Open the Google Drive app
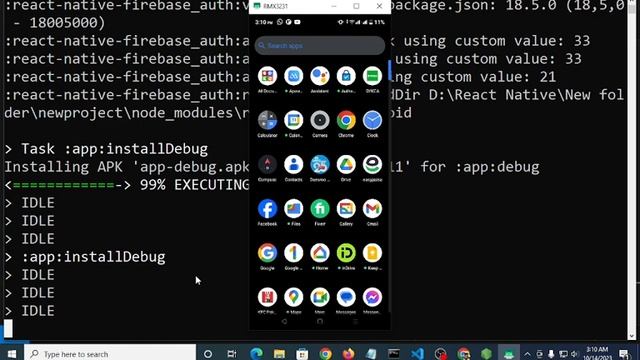Image resolution: width=640 pixels, height=360 pixels. [x=346, y=164]
